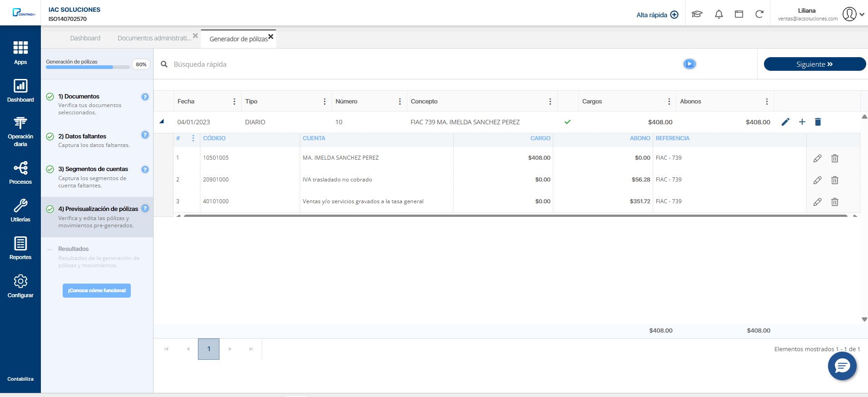The image size is (868, 397).
Task: Focus the Búsqueda rápida search field
Action: click(409, 64)
